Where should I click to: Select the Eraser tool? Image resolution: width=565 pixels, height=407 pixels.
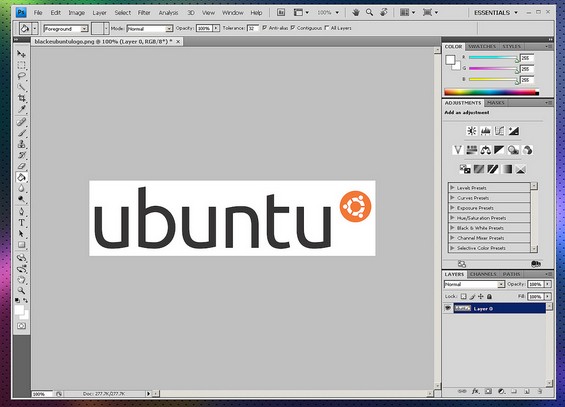pos(21,166)
